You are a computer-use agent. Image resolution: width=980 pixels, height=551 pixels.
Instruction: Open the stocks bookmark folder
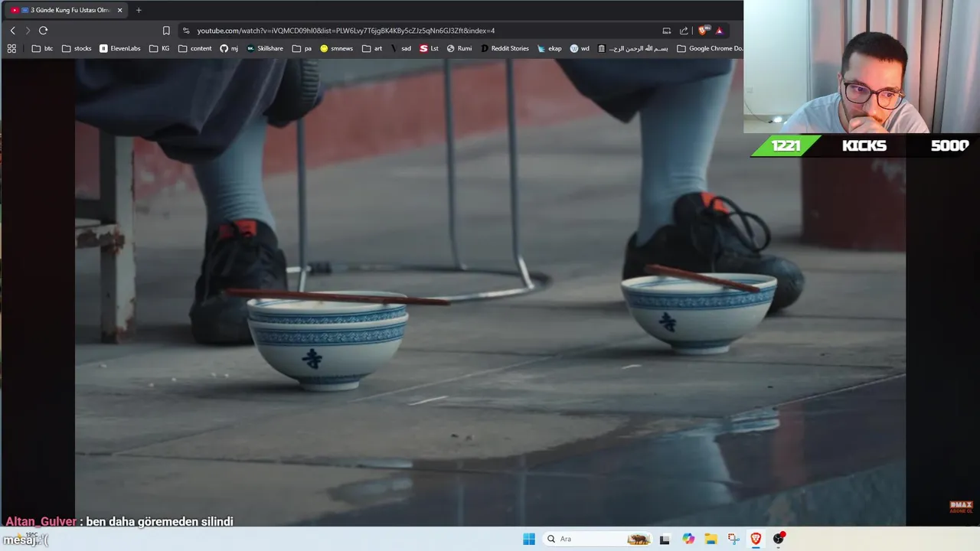point(77,48)
